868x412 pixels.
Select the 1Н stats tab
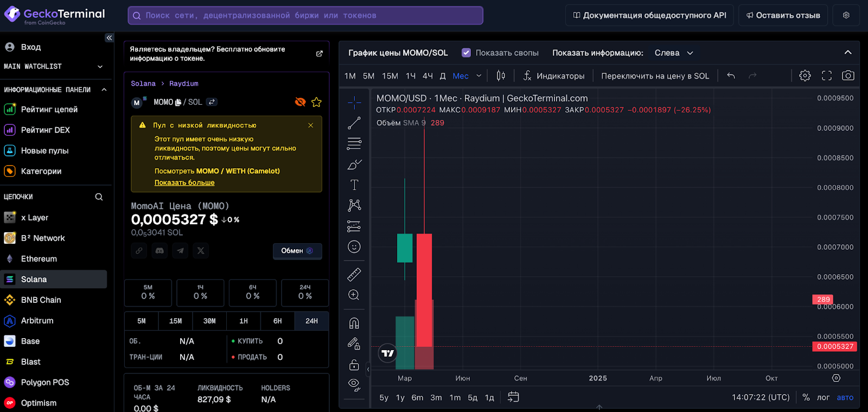pos(244,321)
